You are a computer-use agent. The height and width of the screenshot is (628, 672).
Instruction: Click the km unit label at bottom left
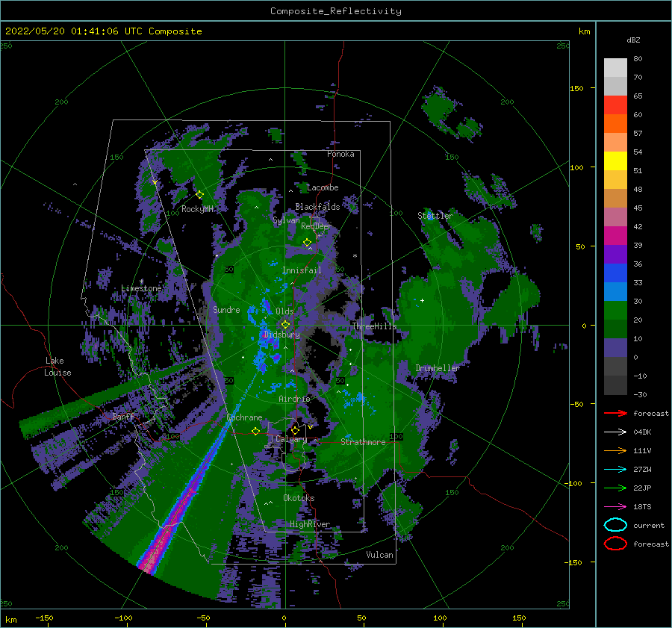tap(11, 620)
